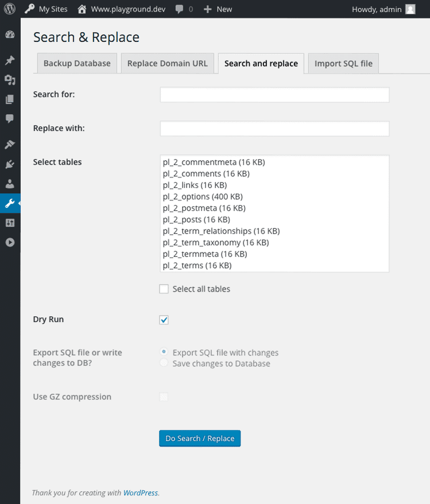Open Appearance via the paintbrush icon

point(10,144)
